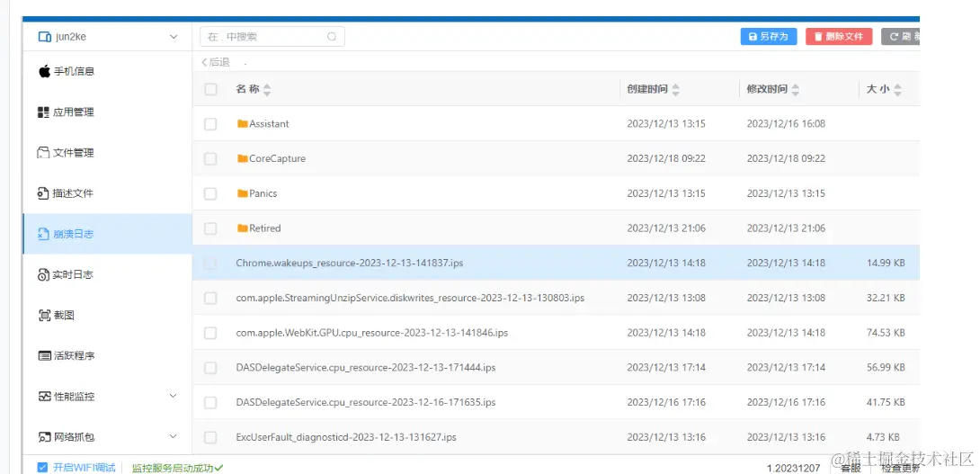Click the 2023/12/16 16:08 modified time

coord(786,124)
